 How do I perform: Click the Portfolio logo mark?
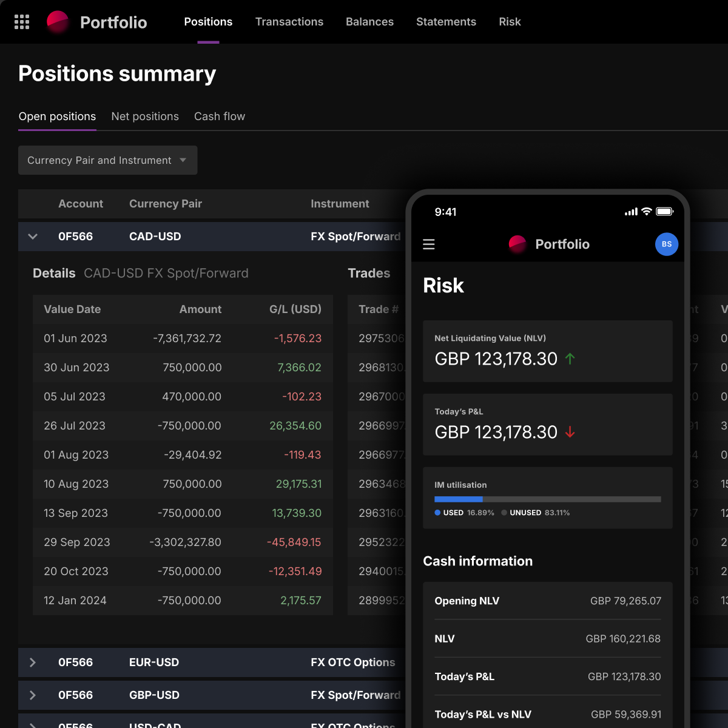(x=58, y=21)
